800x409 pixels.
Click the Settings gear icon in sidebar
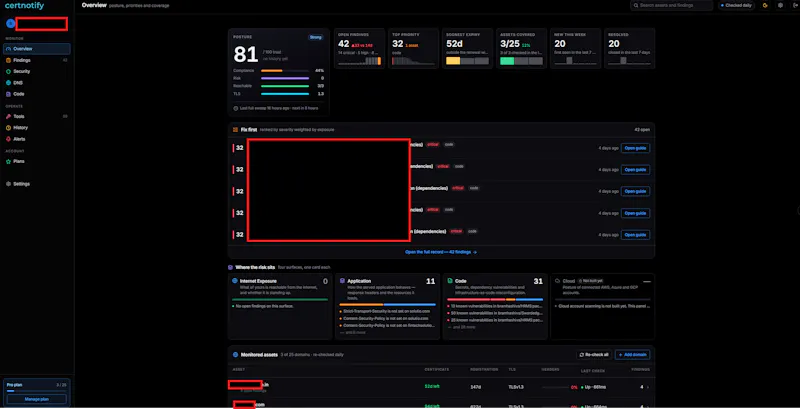click(8, 184)
